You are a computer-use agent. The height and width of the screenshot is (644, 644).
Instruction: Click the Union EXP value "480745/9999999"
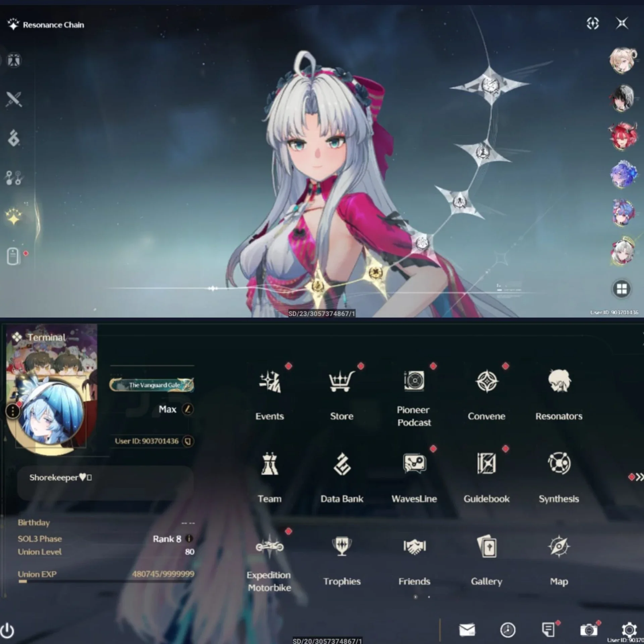pyautogui.click(x=163, y=574)
